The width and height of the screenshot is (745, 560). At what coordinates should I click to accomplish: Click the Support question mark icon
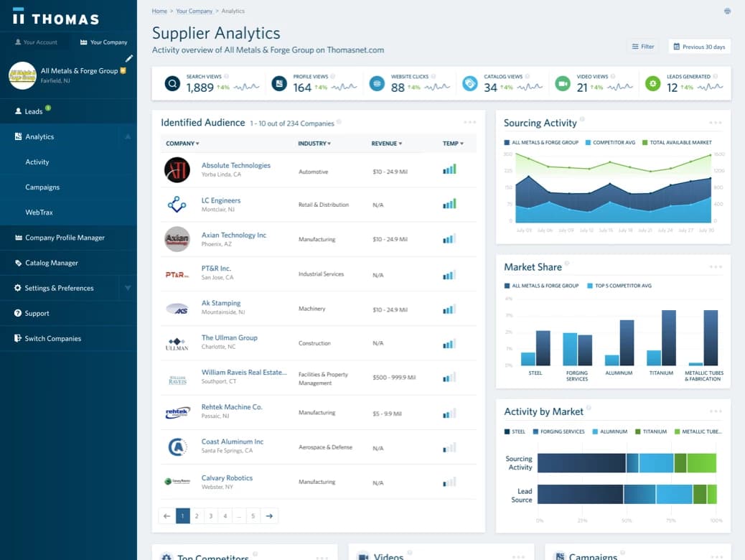(x=18, y=313)
